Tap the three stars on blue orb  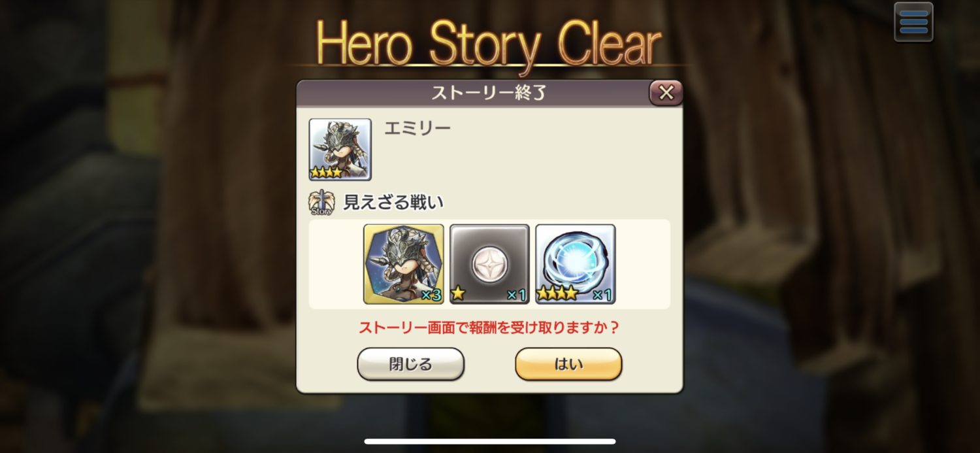pos(557,294)
